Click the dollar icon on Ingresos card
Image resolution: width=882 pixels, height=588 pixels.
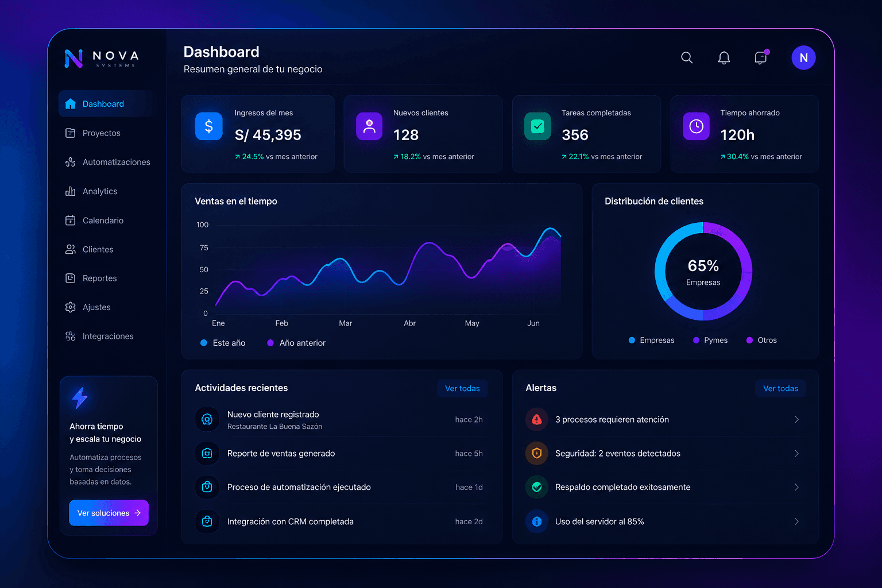209,126
